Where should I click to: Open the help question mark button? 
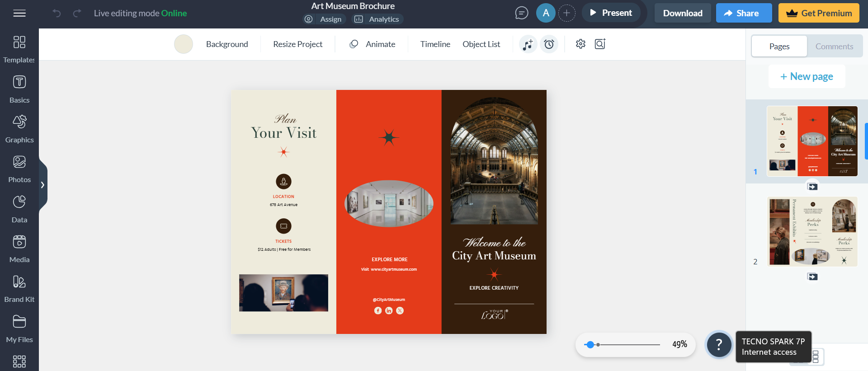click(719, 345)
